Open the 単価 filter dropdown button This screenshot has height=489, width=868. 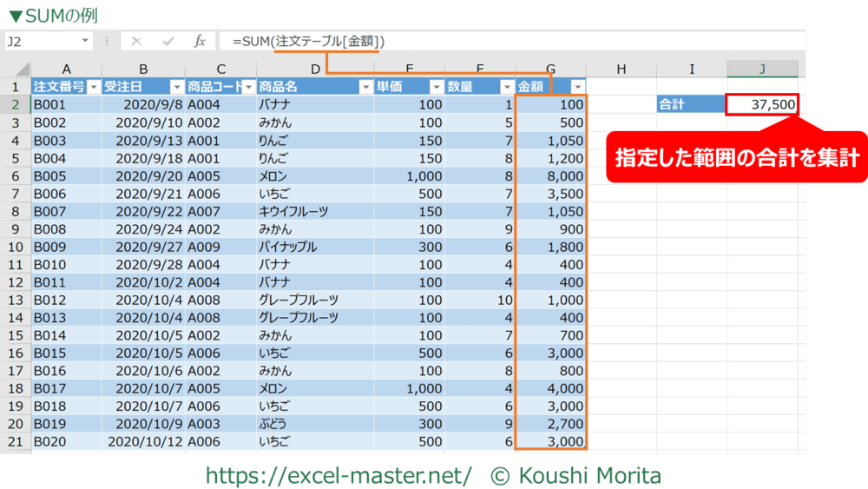tap(436, 87)
